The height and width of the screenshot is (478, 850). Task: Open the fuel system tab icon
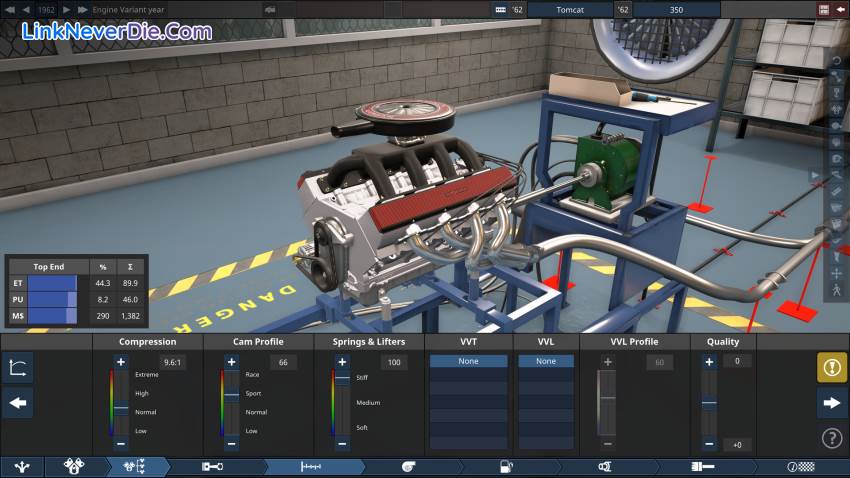[505, 467]
